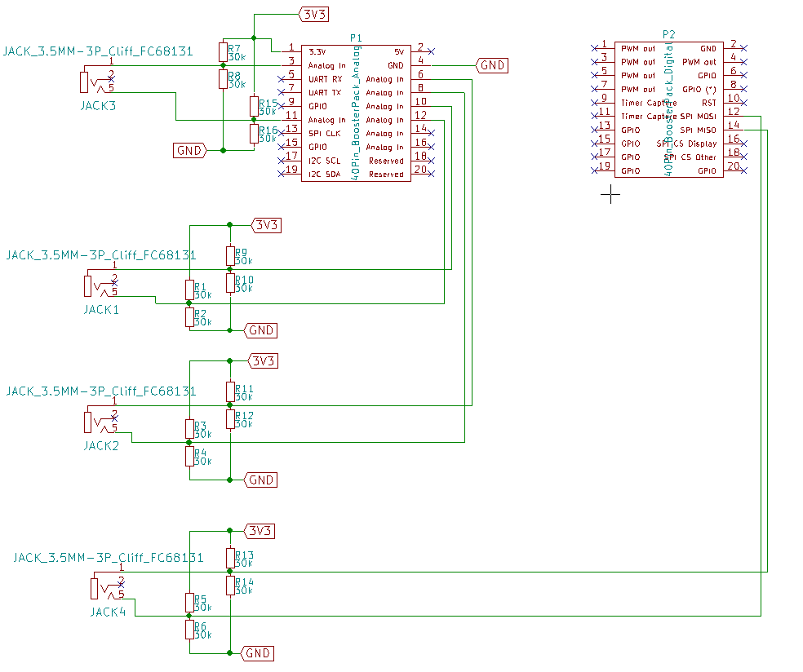
Task: Select GND label below R10
Action: (x=260, y=330)
